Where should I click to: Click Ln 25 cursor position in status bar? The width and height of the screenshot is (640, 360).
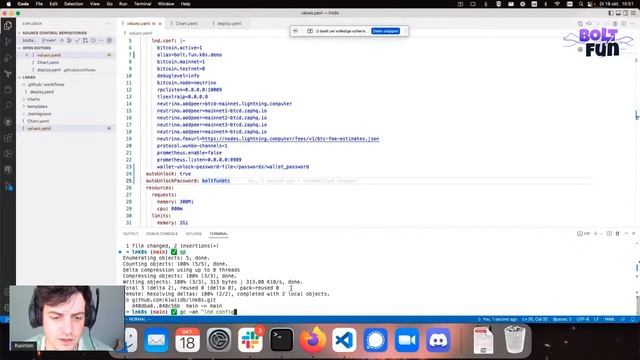[535, 319]
